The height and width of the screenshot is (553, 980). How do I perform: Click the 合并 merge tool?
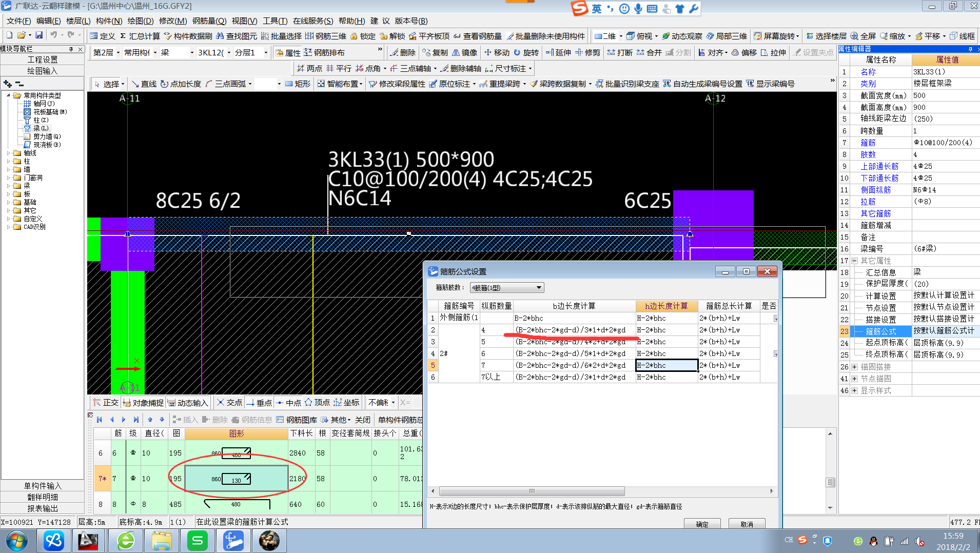(x=649, y=52)
